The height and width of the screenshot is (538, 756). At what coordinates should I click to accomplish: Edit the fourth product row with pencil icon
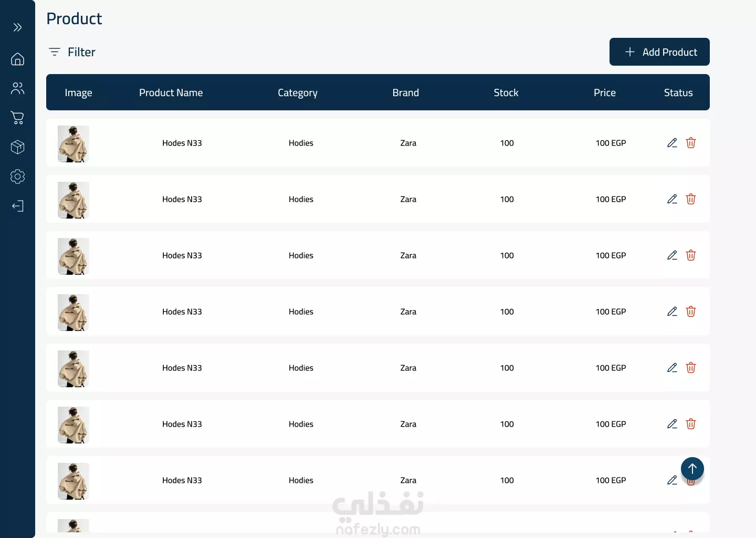(672, 312)
